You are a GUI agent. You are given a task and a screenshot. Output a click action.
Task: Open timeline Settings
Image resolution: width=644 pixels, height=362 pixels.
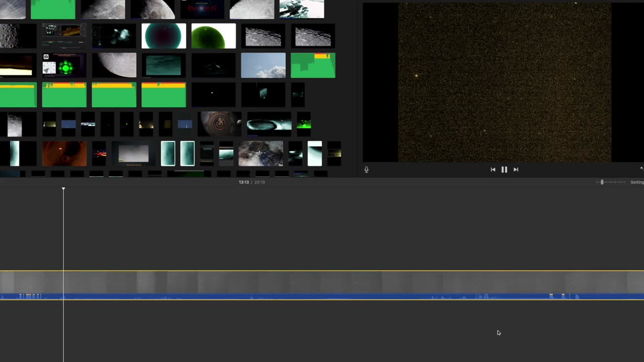pos(637,182)
